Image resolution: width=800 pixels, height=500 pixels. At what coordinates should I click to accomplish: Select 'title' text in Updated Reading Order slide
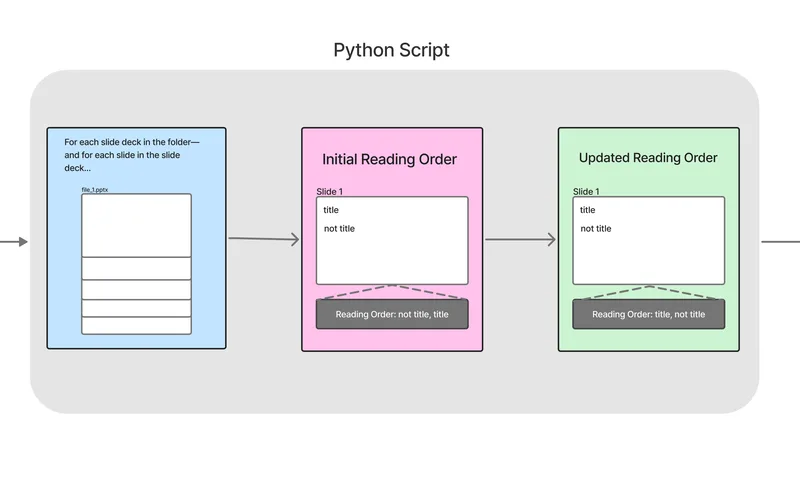[587, 210]
